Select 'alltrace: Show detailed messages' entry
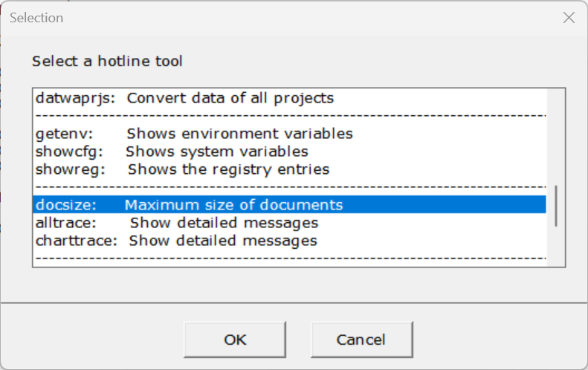 click(289, 223)
